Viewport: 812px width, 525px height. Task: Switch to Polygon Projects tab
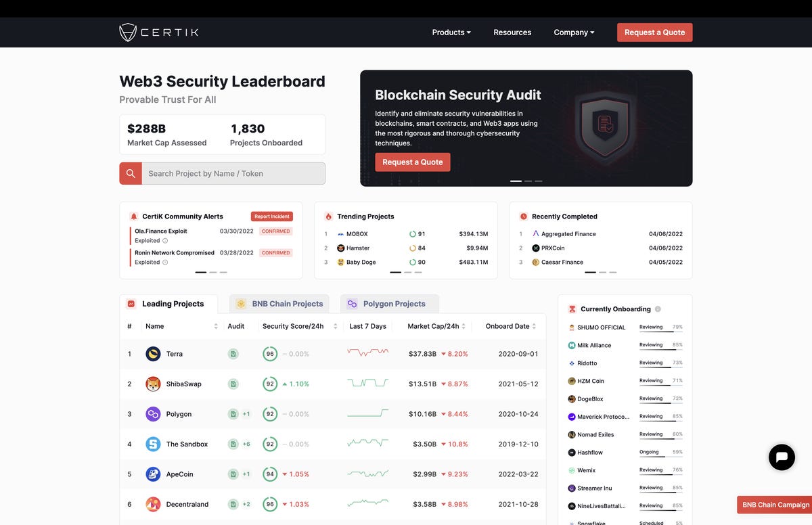390,304
